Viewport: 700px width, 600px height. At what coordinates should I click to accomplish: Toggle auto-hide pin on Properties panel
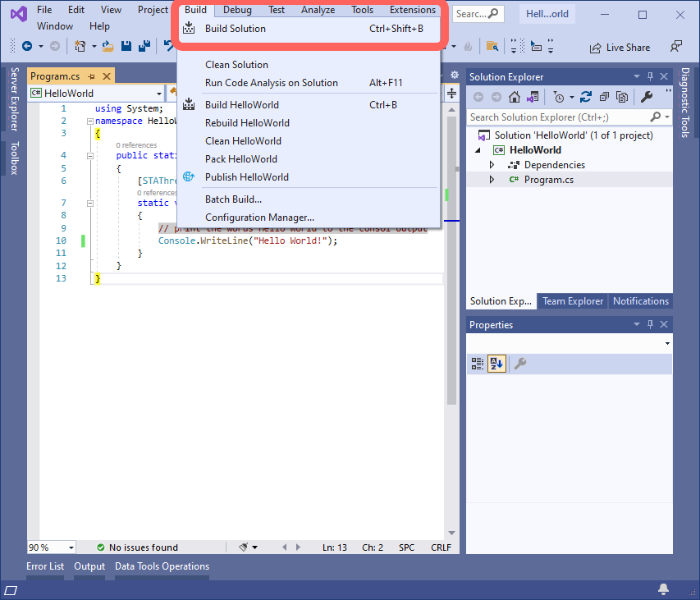(651, 324)
